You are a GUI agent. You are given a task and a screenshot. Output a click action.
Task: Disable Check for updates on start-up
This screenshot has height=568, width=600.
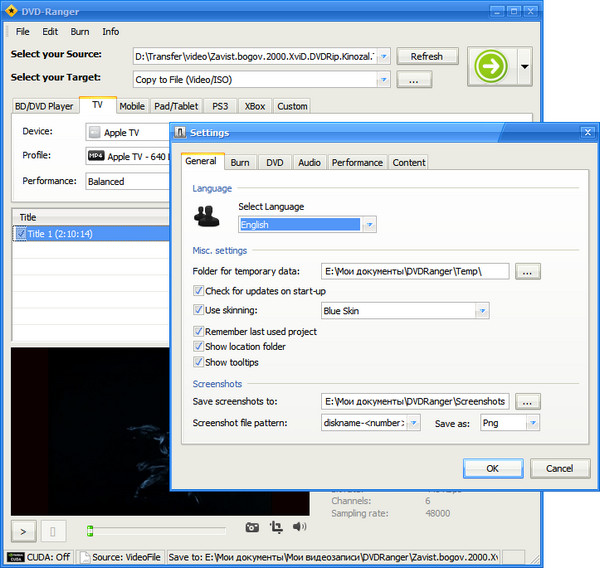click(198, 290)
